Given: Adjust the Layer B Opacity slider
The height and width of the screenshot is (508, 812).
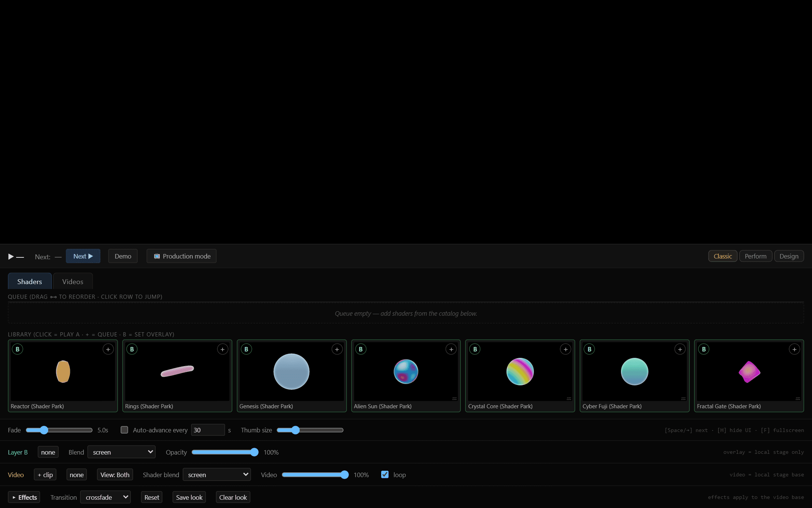Looking at the screenshot, I should click(x=225, y=452).
